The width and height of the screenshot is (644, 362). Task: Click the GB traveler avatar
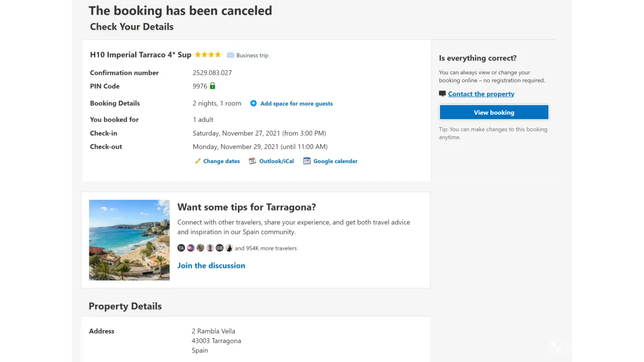pyautogui.click(x=219, y=248)
